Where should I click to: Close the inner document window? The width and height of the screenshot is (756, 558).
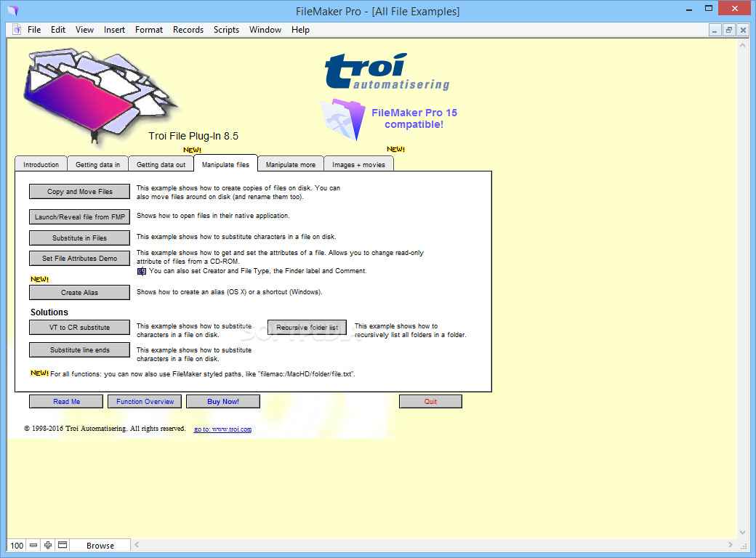(743, 30)
